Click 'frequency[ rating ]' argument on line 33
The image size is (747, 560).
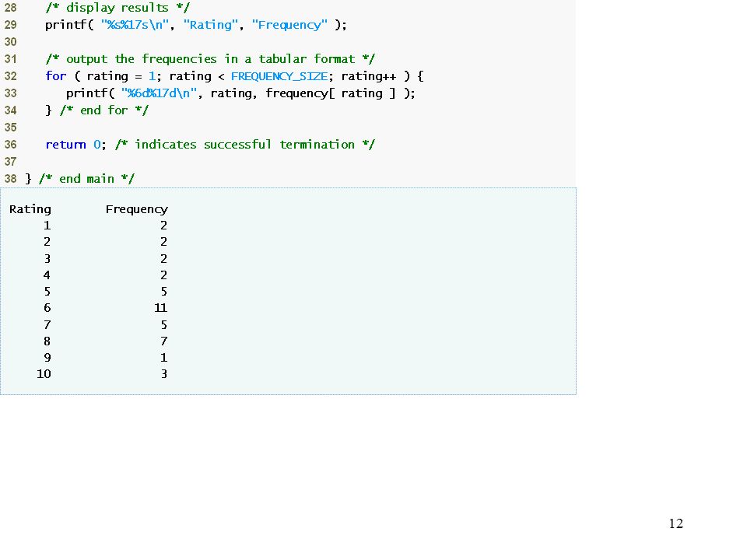click(x=331, y=93)
